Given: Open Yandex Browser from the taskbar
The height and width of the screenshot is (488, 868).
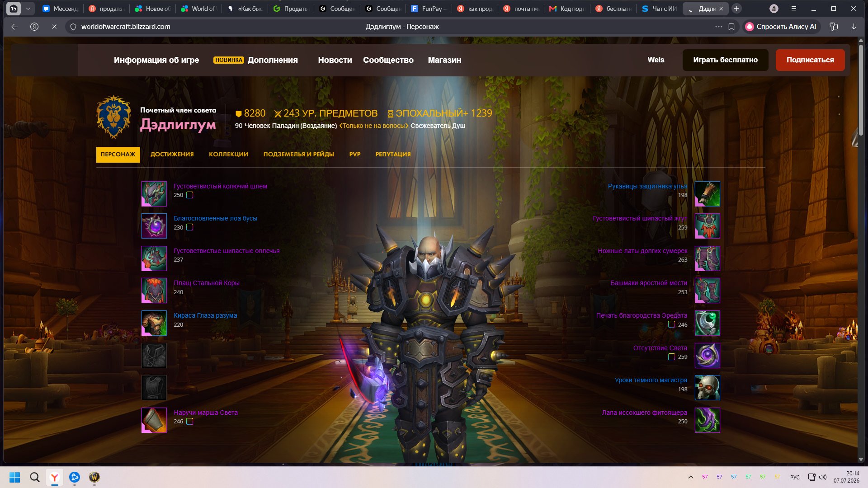Looking at the screenshot, I should [55, 477].
